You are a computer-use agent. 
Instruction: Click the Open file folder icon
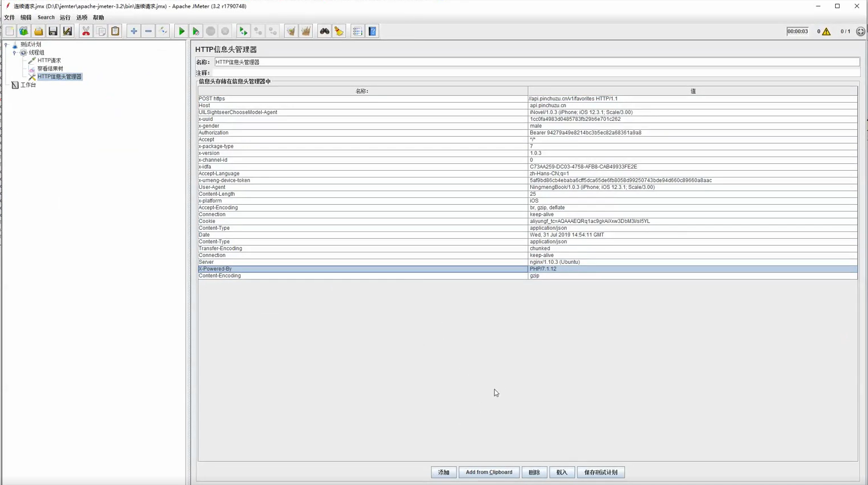pos(39,31)
